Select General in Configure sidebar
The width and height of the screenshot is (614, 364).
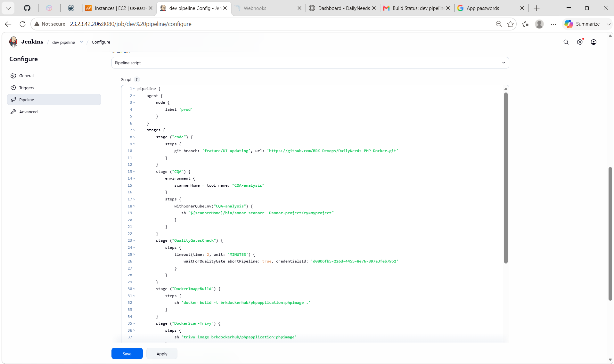tap(54, 76)
